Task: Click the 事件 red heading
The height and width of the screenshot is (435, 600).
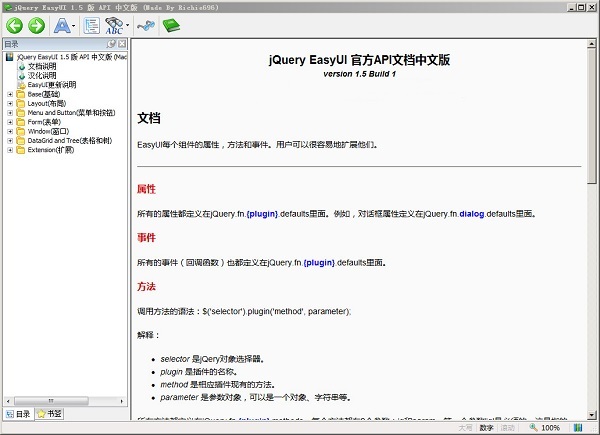Action: click(146, 238)
